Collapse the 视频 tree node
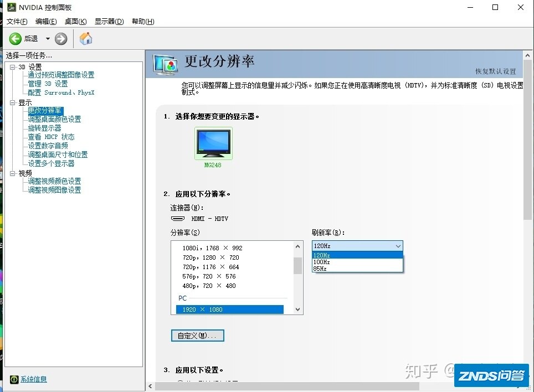 (x=13, y=173)
